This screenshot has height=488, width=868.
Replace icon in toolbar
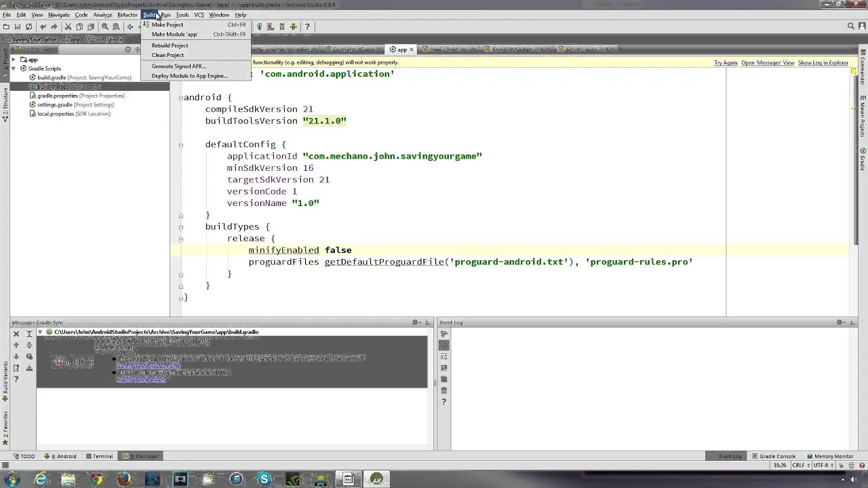tap(116, 26)
